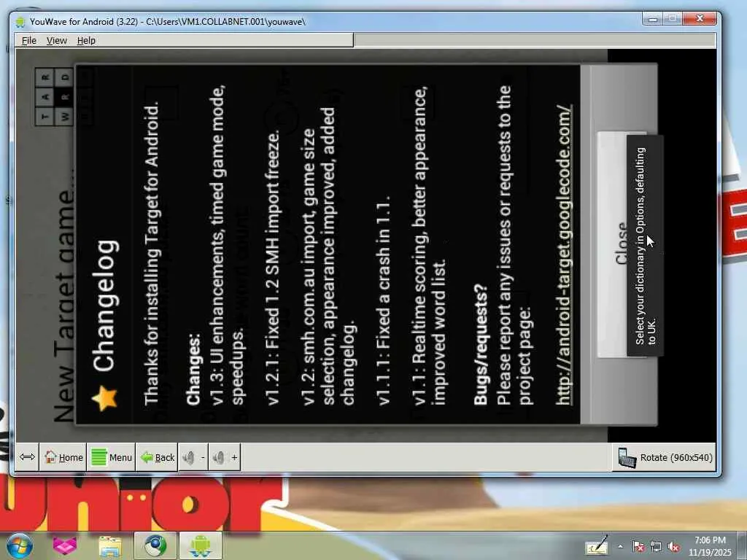
Task: Click the double-arrow resize icon
Action: [27, 457]
